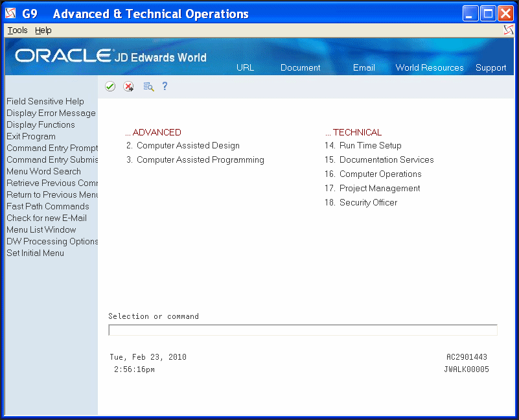The image size is (519, 420).
Task: Open Menu List Window
Action: 41,229
